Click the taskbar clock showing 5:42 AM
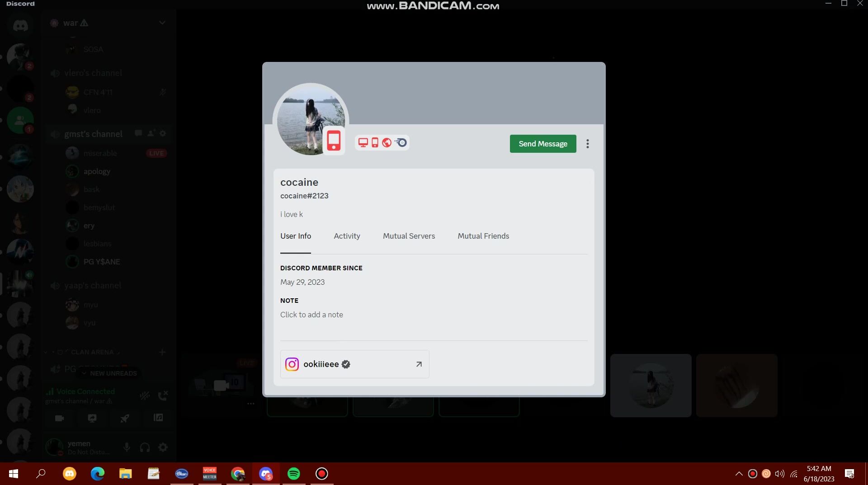 click(x=819, y=474)
